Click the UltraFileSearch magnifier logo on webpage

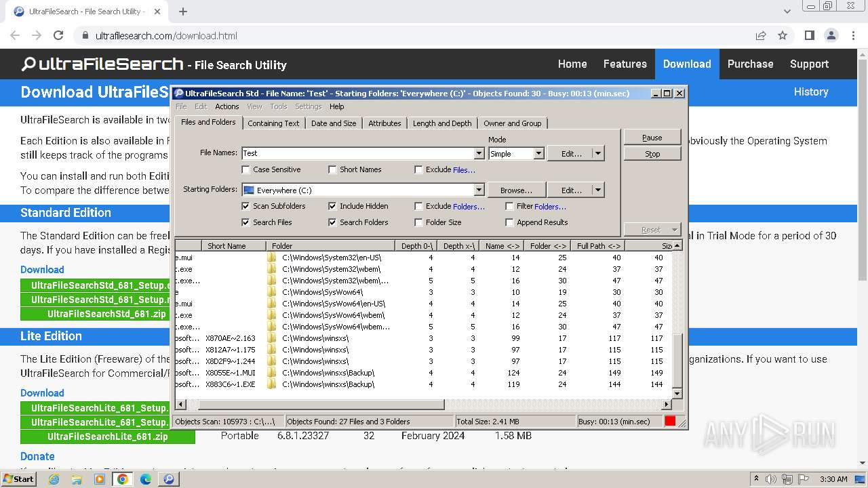tap(28, 64)
